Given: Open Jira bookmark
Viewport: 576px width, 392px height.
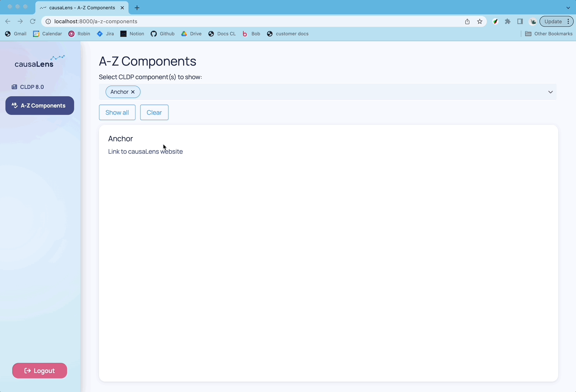Looking at the screenshot, I should pos(105,34).
